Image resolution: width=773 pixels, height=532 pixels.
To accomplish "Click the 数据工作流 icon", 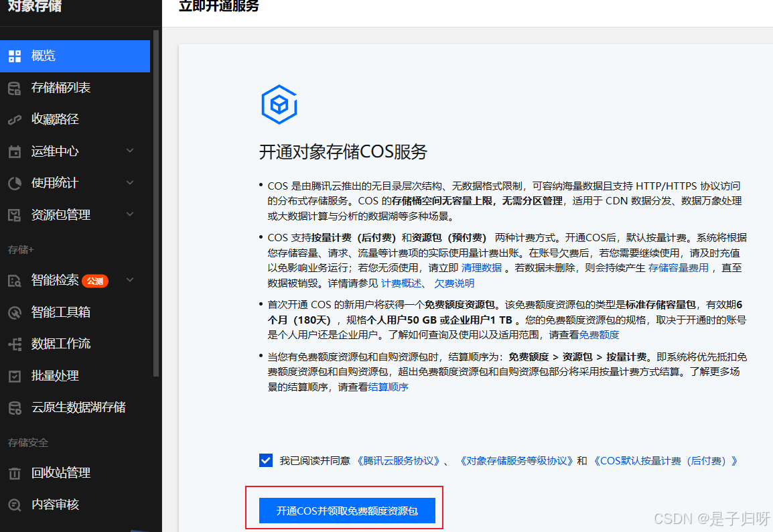I will (x=15, y=344).
